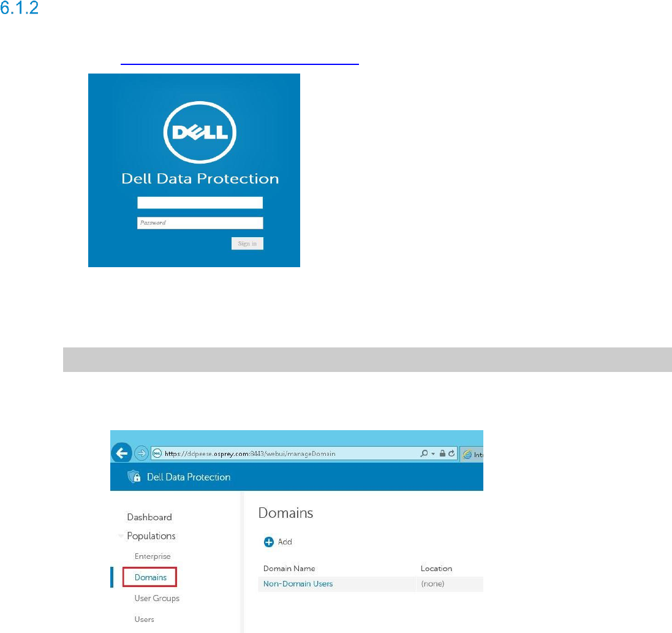
Task: Click the refresh page icon
Action: point(451,453)
